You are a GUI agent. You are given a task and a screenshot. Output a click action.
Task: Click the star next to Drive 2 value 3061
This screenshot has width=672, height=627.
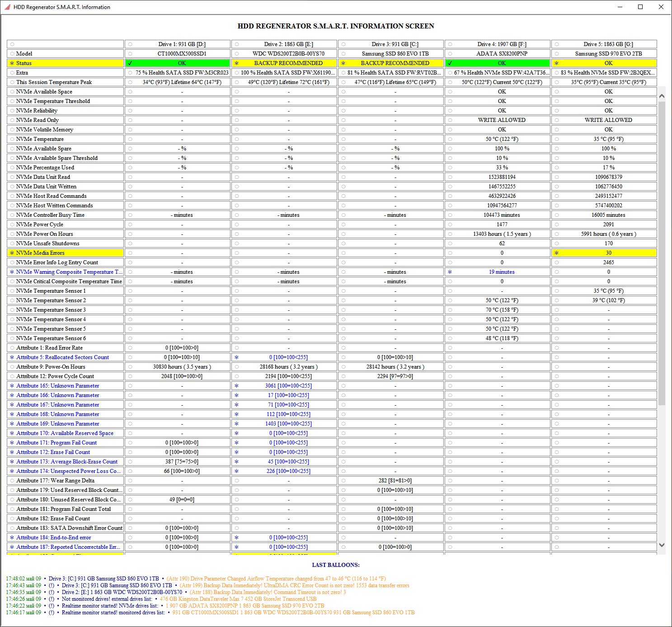point(237,386)
